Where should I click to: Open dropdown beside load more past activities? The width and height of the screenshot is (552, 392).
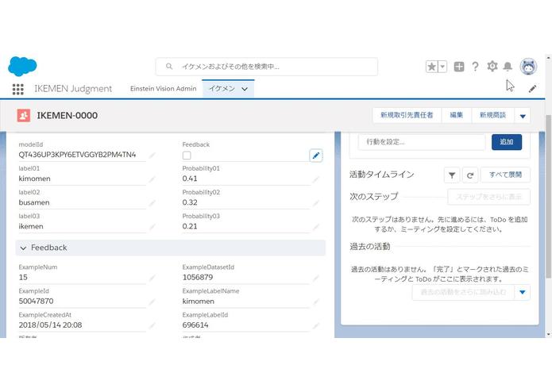pyautogui.click(x=523, y=292)
